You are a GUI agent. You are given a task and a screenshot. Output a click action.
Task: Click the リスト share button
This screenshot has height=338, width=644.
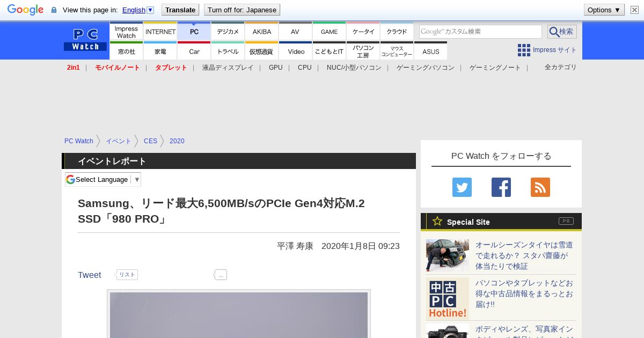coord(127,275)
